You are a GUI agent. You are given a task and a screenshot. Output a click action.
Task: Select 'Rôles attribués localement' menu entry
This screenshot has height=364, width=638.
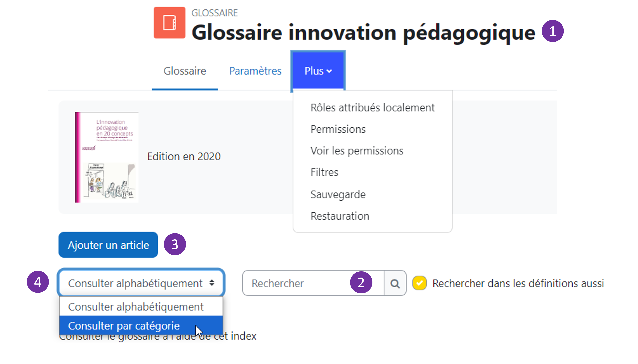click(372, 108)
